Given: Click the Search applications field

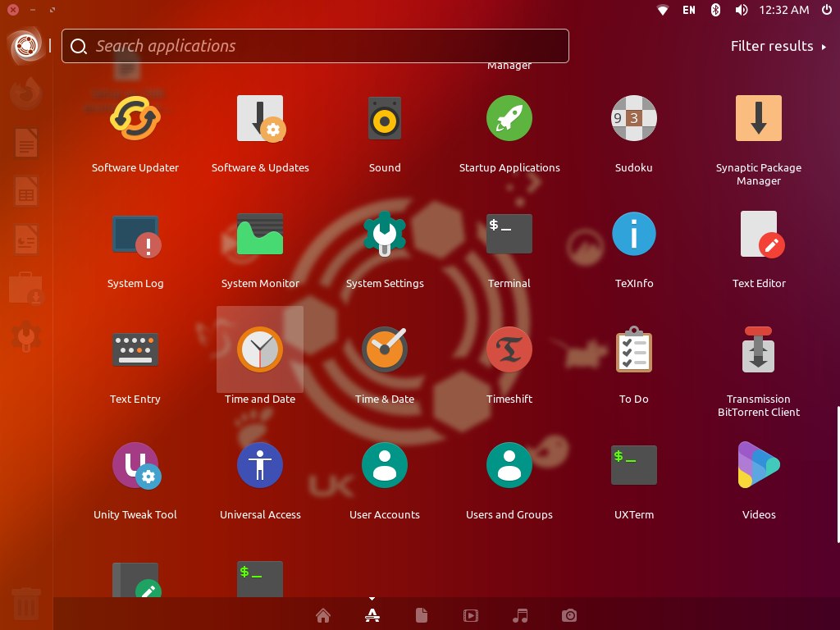Looking at the screenshot, I should click(315, 46).
